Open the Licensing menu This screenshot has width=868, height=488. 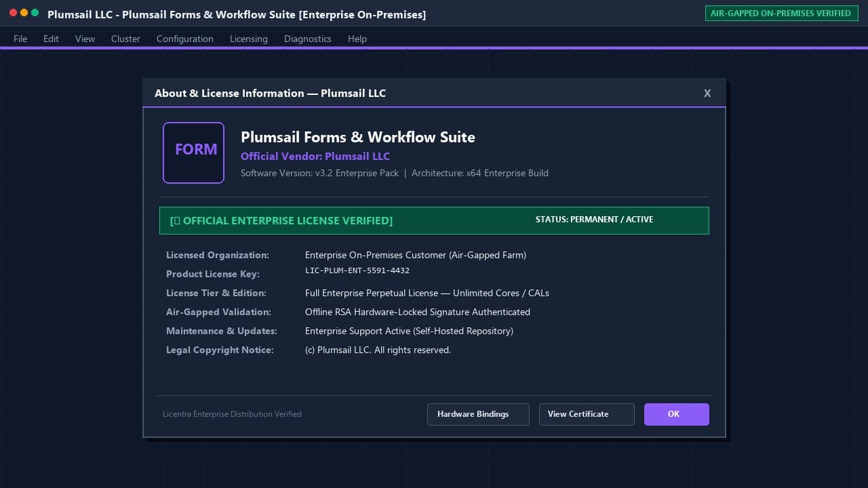tap(249, 39)
